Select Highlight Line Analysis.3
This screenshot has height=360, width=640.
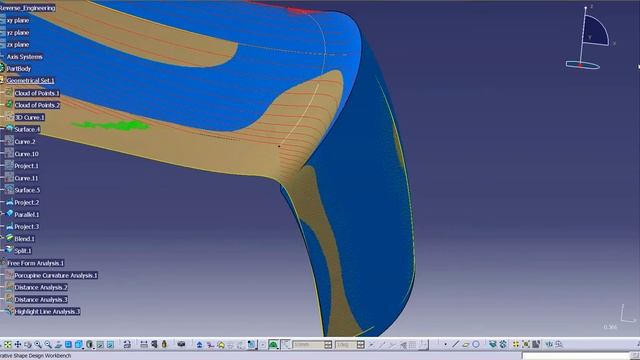click(47, 311)
